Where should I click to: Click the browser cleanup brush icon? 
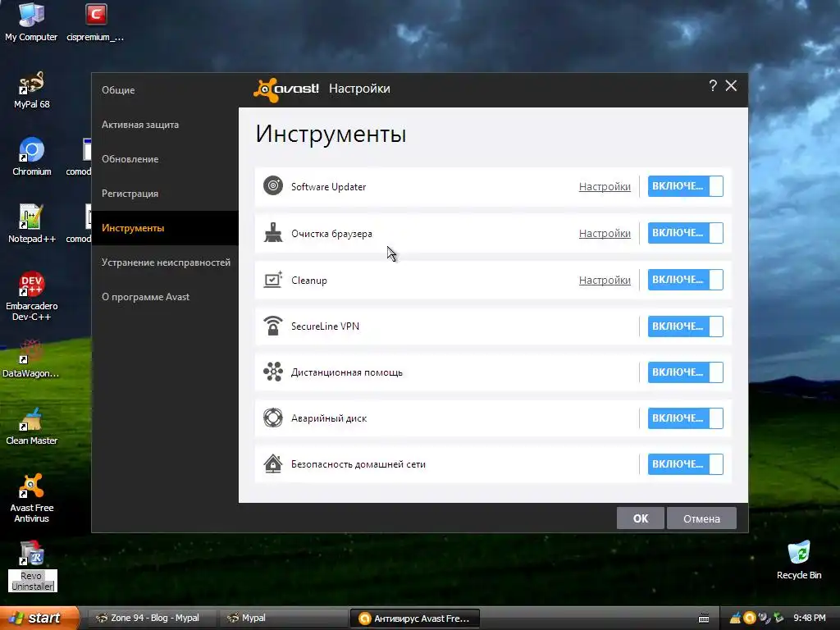272,233
